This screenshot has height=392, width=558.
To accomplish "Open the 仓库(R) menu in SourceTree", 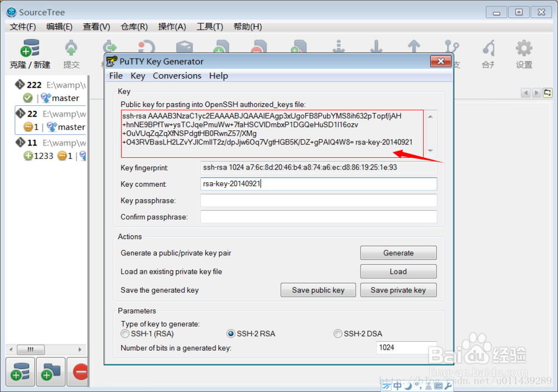I will 134,27.
